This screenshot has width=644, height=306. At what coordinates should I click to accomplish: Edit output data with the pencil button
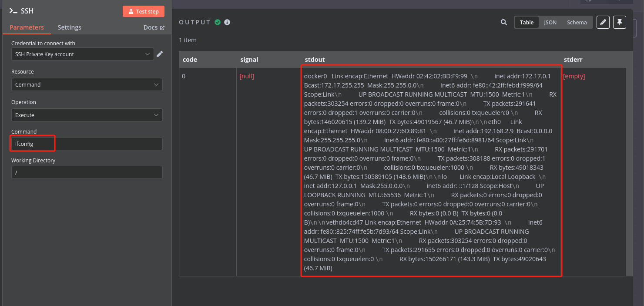click(603, 22)
